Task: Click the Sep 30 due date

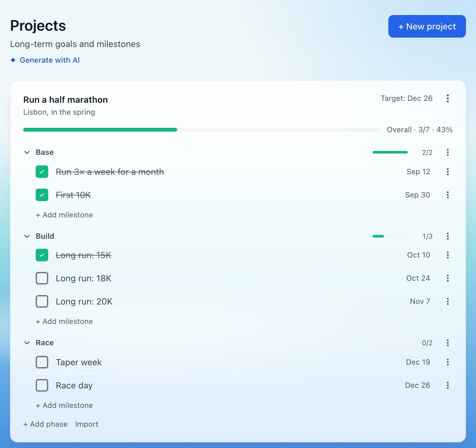Action: 417,195
